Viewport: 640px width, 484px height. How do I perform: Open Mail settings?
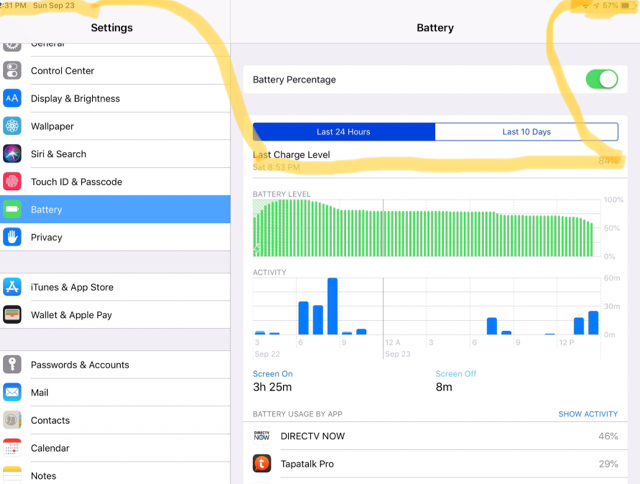pos(115,392)
